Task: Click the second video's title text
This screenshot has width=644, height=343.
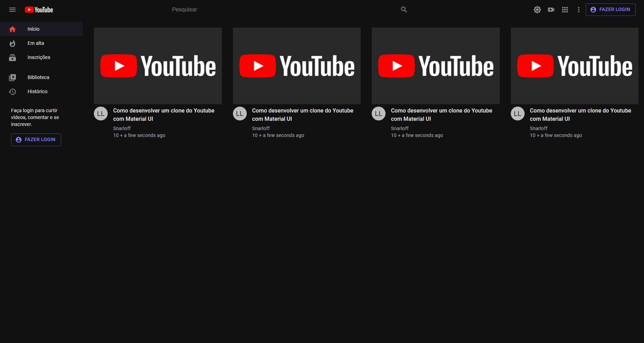Action: point(303,115)
